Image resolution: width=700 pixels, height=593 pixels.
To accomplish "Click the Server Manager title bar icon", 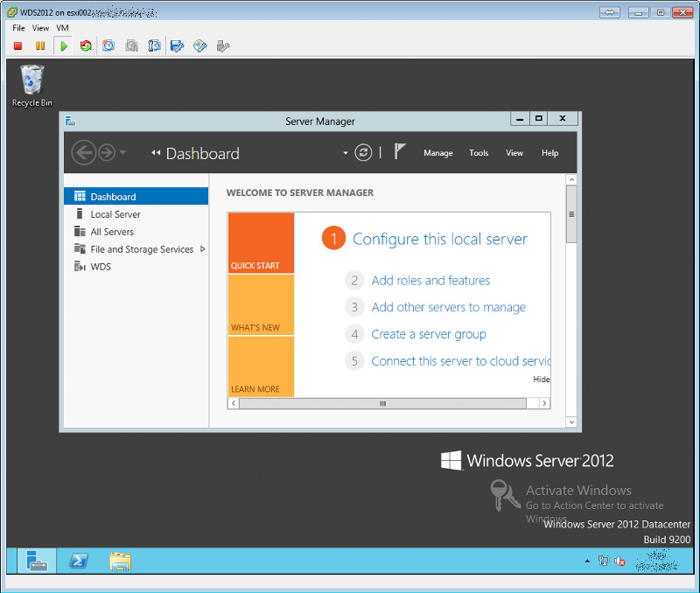I will [x=71, y=122].
